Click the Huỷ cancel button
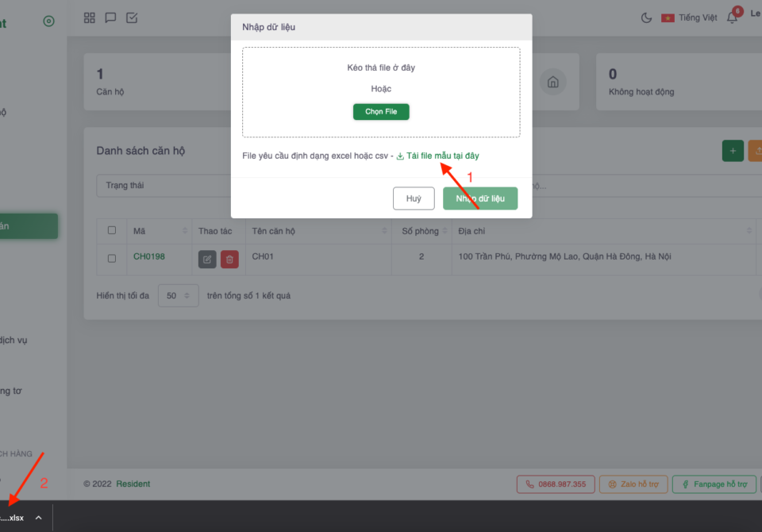The height and width of the screenshot is (532, 762). [414, 199]
